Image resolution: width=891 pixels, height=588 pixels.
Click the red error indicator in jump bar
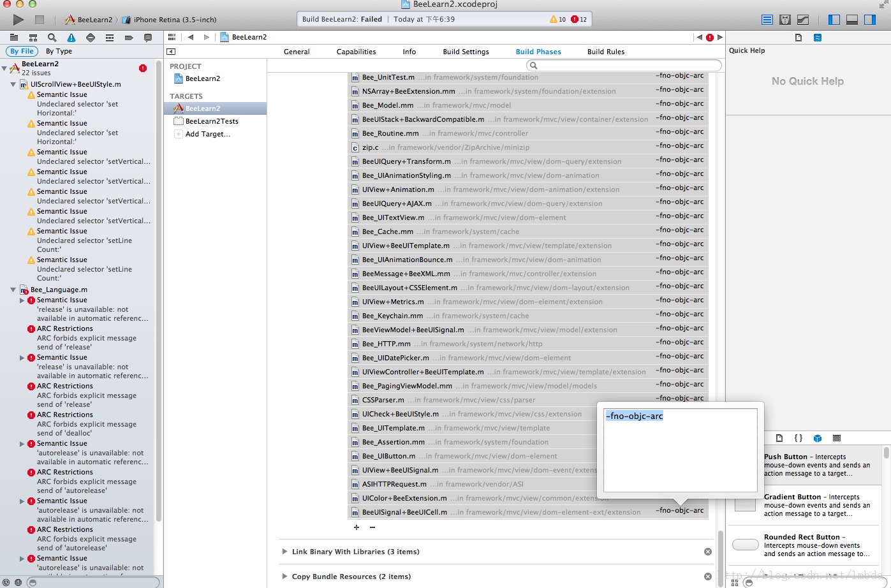(x=710, y=37)
